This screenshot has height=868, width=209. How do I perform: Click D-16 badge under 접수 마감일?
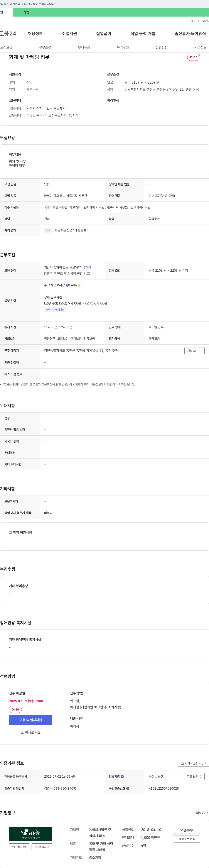coord(15,709)
